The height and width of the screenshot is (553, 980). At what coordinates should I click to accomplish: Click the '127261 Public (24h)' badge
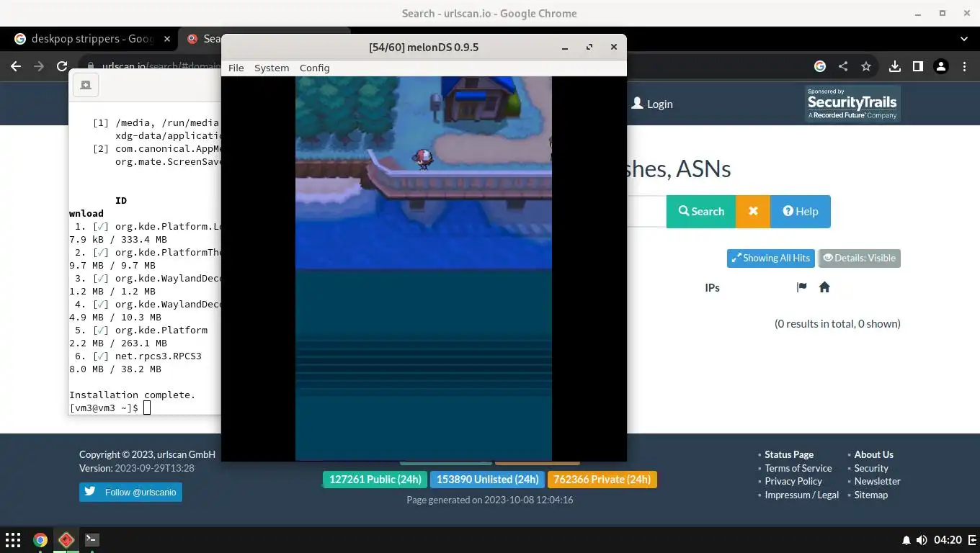click(x=375, y=480)
